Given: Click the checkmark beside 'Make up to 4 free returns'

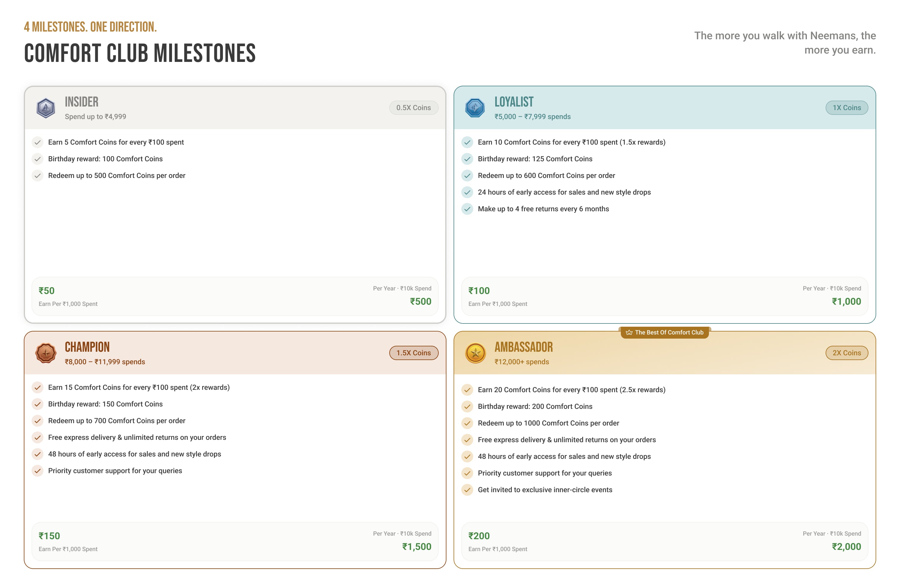Looking at the screenshot, I should pos(467,209).
